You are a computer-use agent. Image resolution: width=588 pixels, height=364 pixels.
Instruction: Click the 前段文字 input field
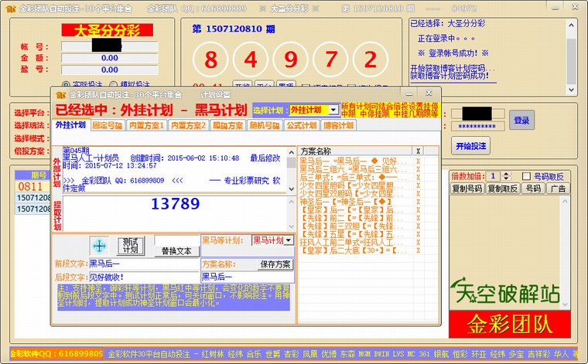click(x=143, y=264)
